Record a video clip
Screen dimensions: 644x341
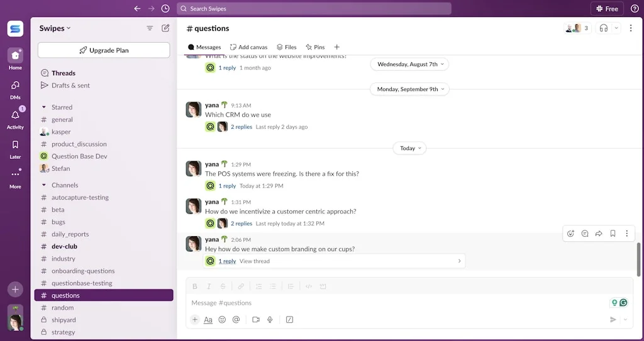[256, 320]
